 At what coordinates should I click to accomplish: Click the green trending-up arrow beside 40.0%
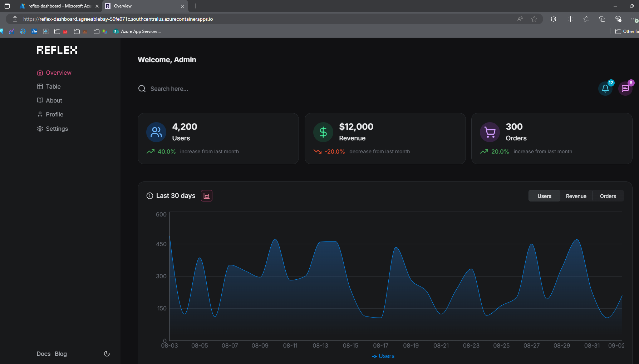click(x=151, y=151)
